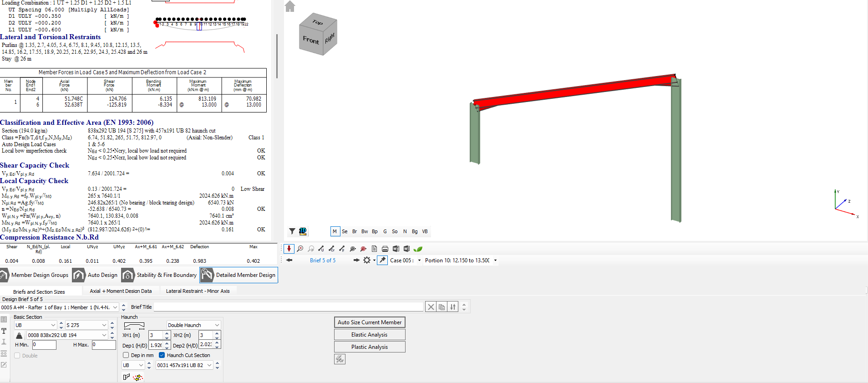Click the printer icon in the toolbar
This screenshot has width=868, height=383.
[x=385, y=249]
